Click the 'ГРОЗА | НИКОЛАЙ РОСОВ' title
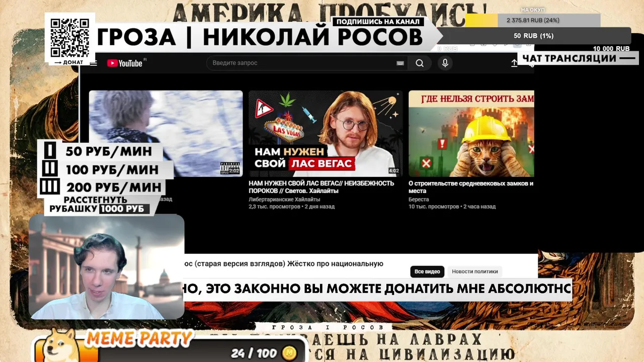 tap(260, 37)
